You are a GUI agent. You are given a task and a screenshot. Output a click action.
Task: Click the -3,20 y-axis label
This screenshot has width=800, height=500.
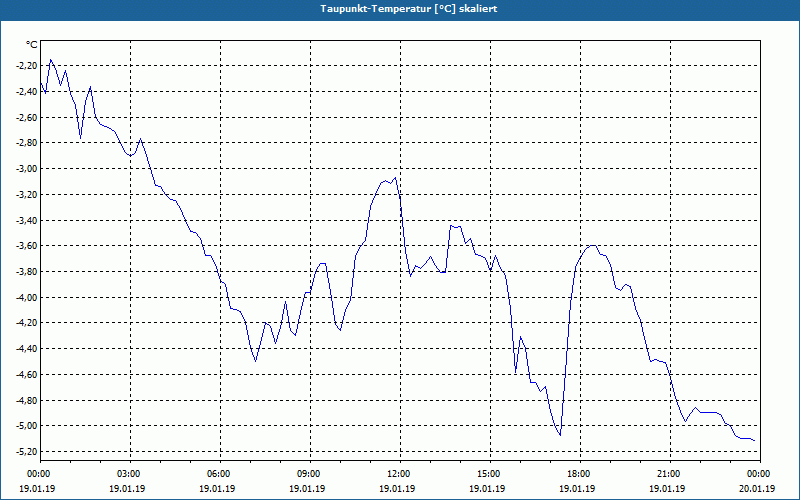tap(27, 194)
